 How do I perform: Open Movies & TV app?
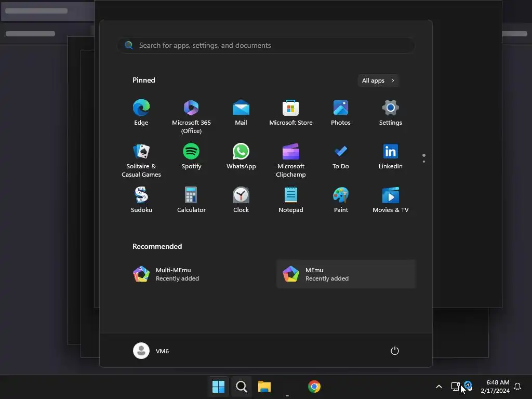[x=391, y=200]
